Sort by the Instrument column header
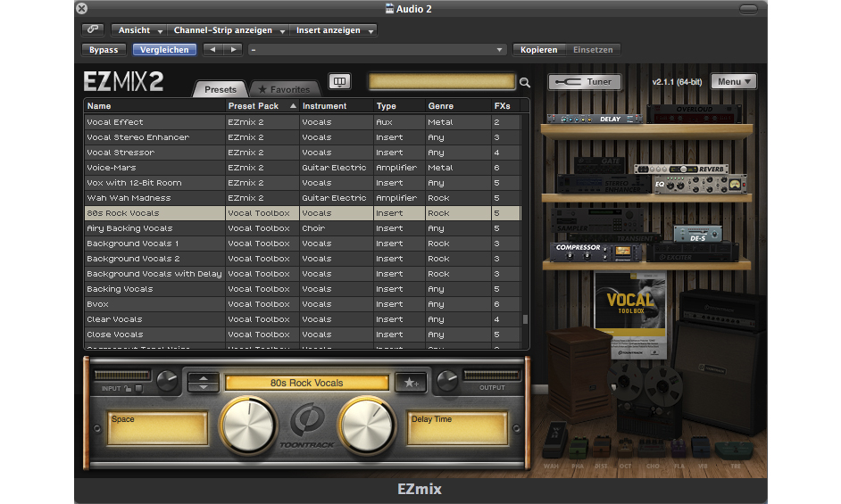Screen dimensions: 841x504 (337, 105)
